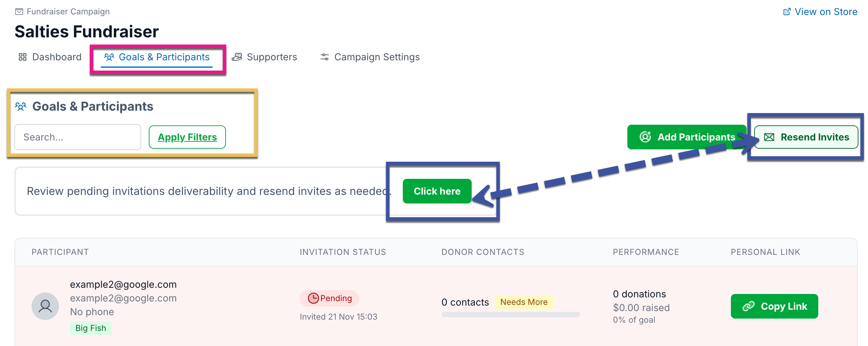Click the participant avatar placeholder
This screenshot has width=868, height=346.
point(45,306)
